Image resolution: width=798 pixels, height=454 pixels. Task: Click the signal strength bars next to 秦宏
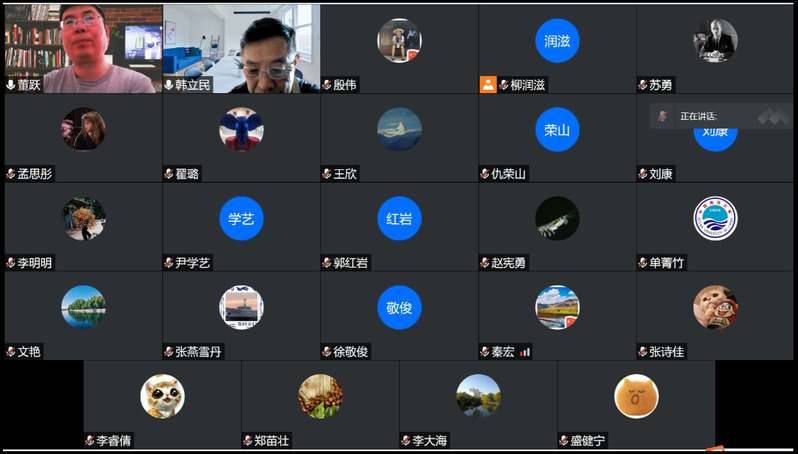coord(525,352)
